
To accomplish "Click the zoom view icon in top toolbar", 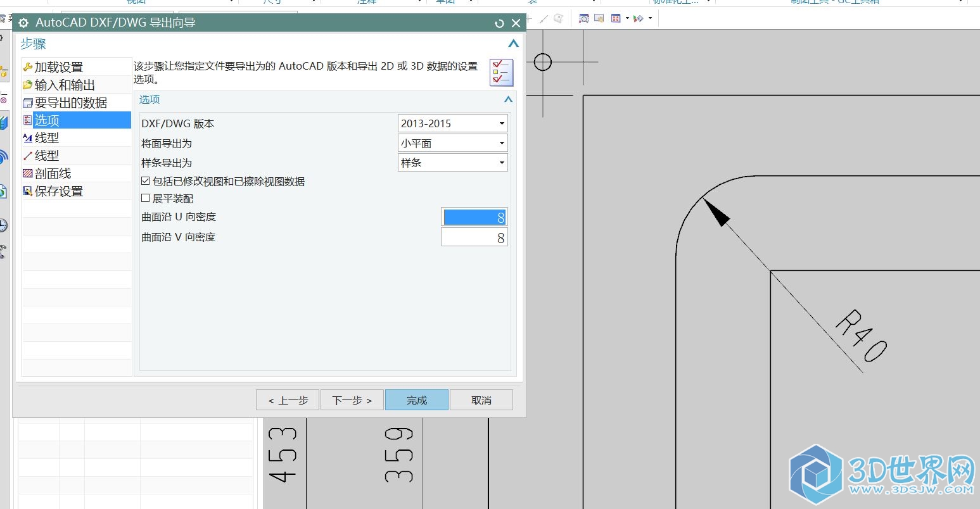I will click(x=584, y=18).
